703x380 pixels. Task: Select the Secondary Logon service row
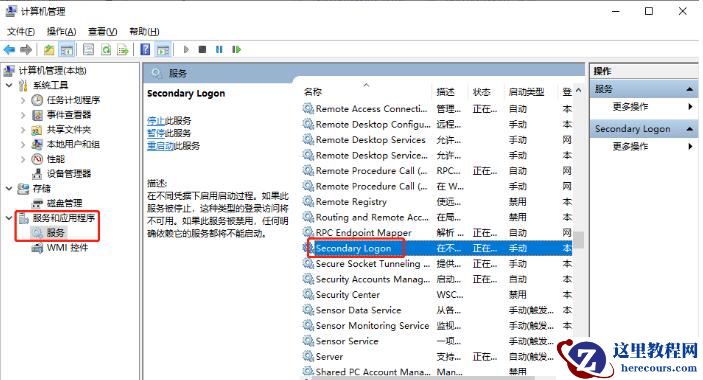click(437, 248)
